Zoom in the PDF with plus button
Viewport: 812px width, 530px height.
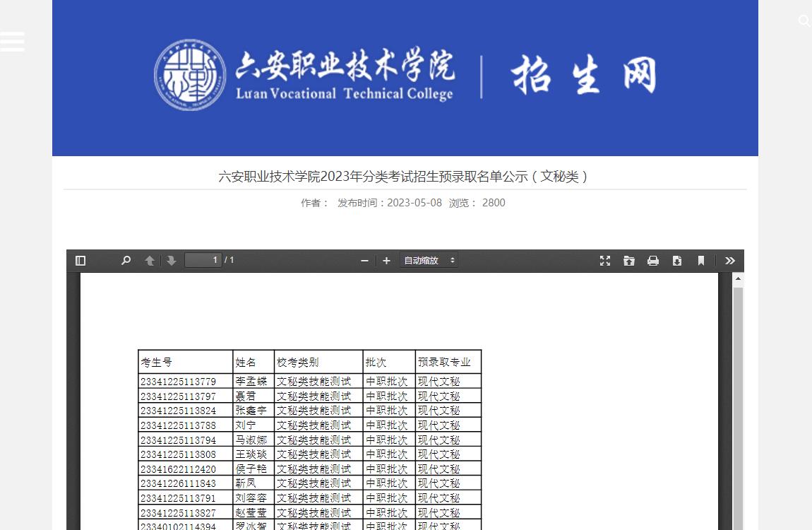(x=386, y=261)
